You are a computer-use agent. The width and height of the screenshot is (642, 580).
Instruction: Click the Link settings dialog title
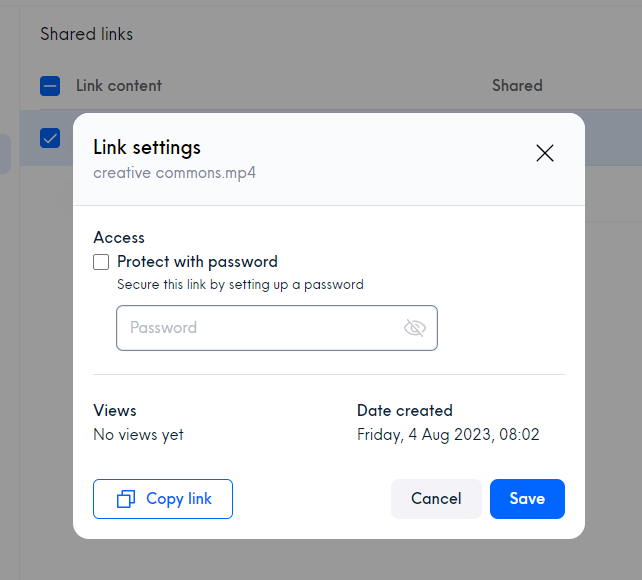pyautogui.click(x=147, y=147)
